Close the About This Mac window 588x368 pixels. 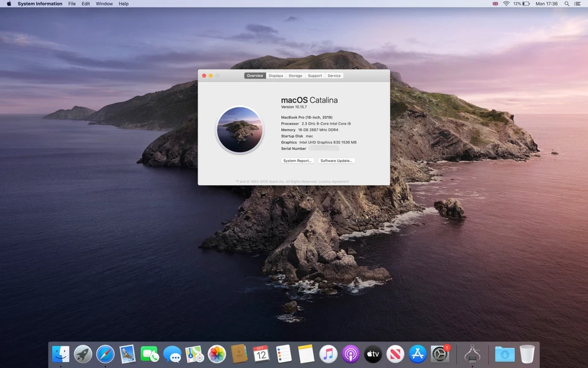tap(204, 75)
